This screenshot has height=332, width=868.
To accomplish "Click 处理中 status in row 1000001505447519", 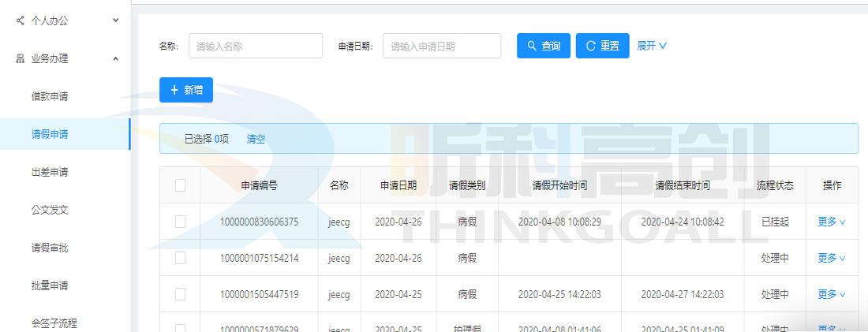I will click(775, 295).
